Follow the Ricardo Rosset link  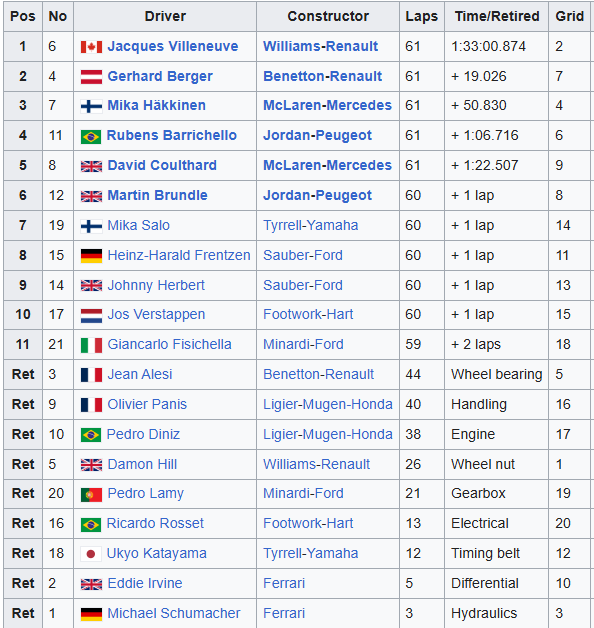point(155,523)
